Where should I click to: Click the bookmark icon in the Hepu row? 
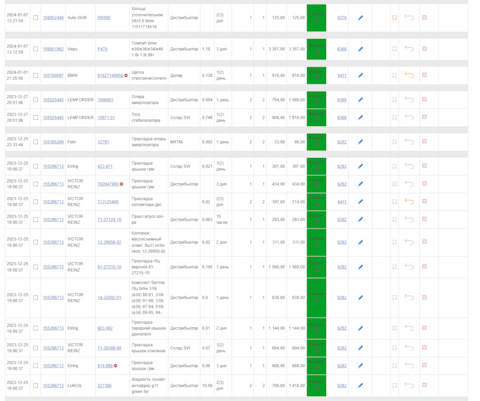[394, 49]
